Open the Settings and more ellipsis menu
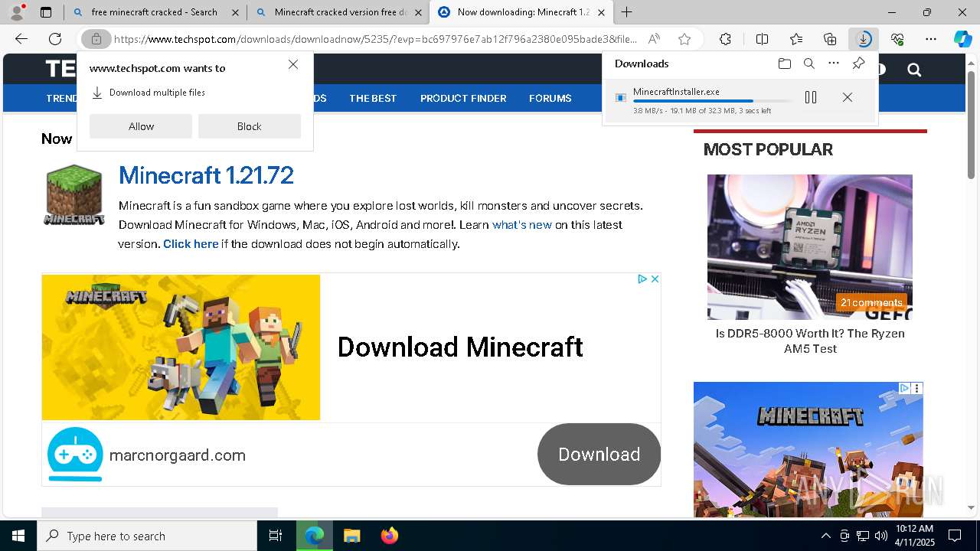This screenshot has height=551, width=980. pos(931,39)
